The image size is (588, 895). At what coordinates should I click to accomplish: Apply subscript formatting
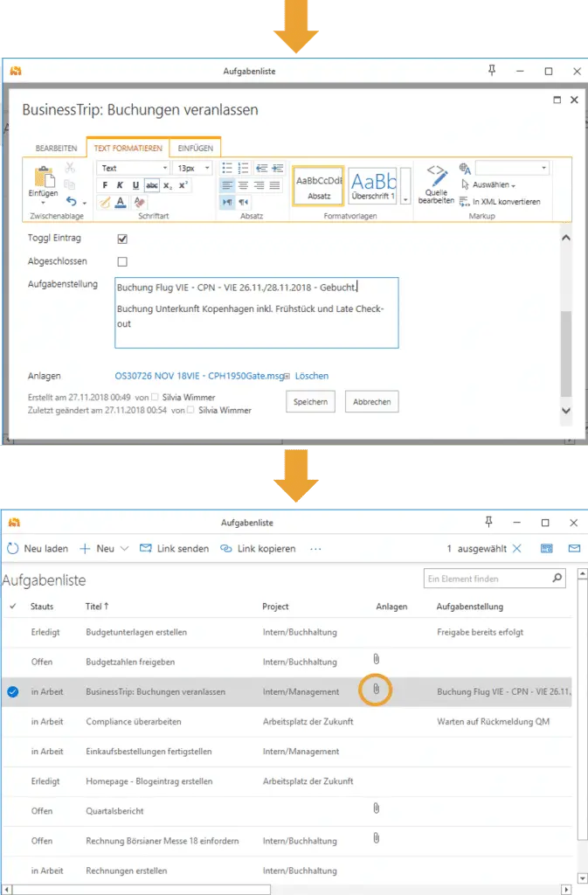[167, 185]
